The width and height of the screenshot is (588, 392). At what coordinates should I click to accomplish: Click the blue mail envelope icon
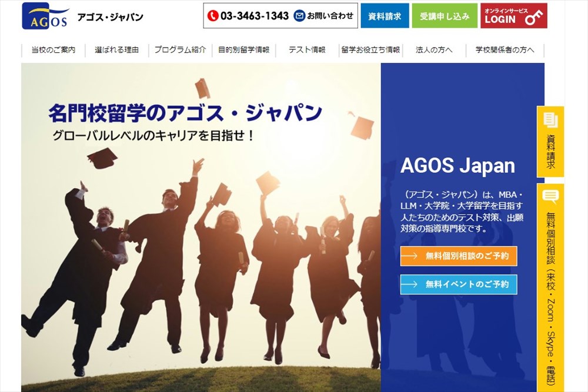click(299, 16)
